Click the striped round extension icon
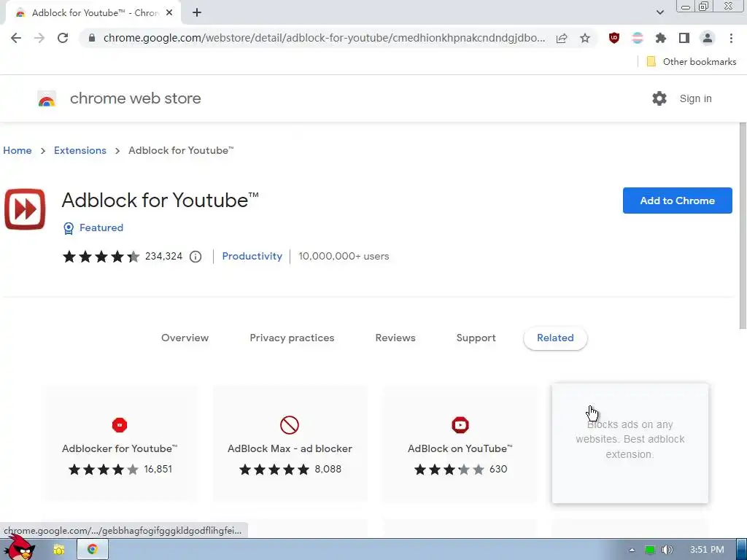The width and height of the screenshot is (747, 560). point(638,38)
